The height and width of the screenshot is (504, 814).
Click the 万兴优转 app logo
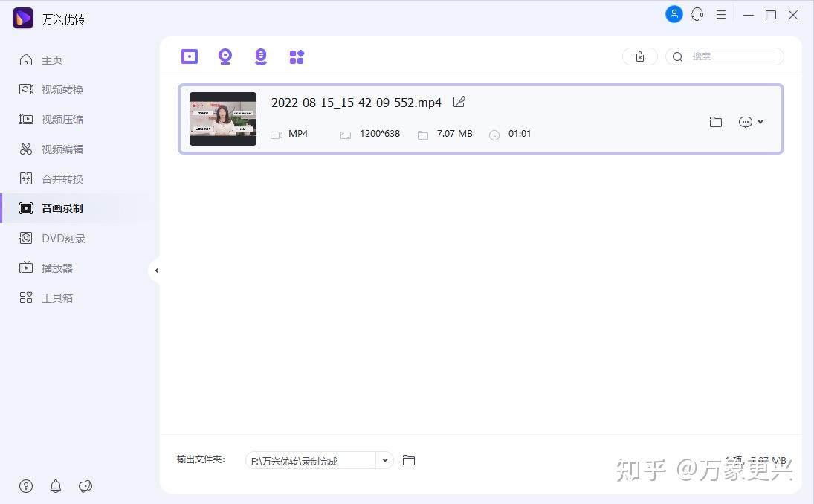23,18
